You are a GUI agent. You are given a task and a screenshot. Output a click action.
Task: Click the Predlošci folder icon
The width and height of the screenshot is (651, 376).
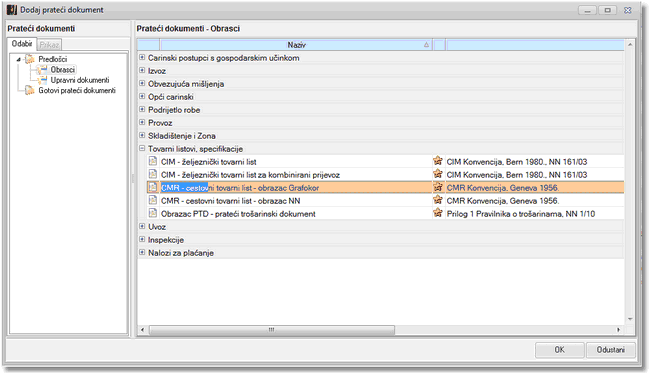pyautogui.click(x=29, y=59)
